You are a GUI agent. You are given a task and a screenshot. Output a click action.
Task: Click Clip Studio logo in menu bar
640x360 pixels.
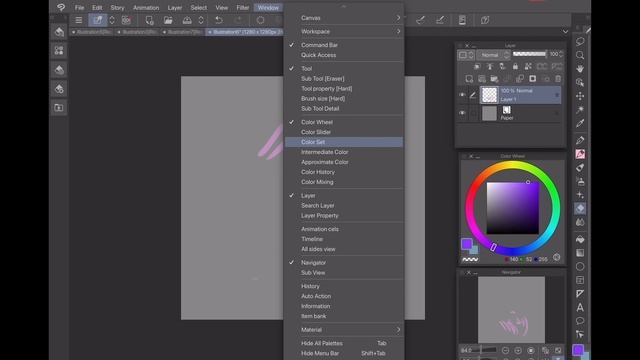[61, 7]
